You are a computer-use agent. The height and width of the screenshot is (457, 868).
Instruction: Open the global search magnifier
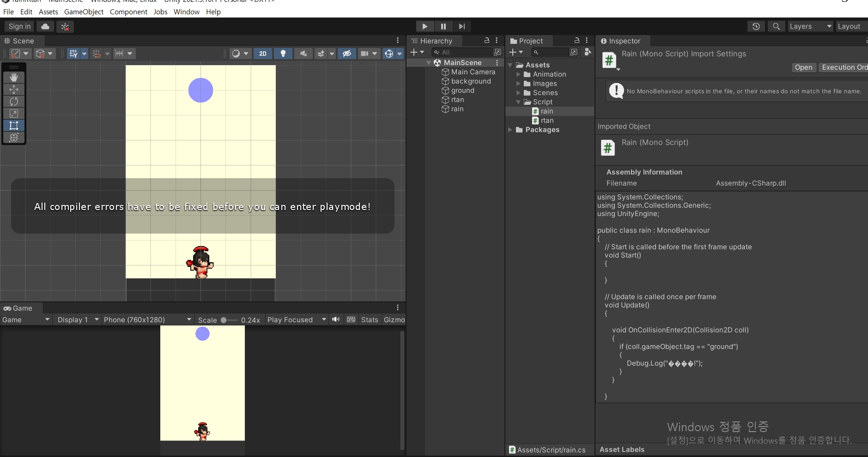click(777, 26)
